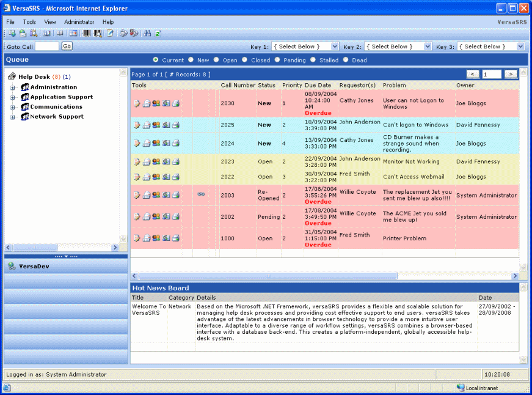Click the monitor-with-globe icon in the toolbar
Image resolution: width=532 pixels, height=395 pixels.
coord(13,33)
